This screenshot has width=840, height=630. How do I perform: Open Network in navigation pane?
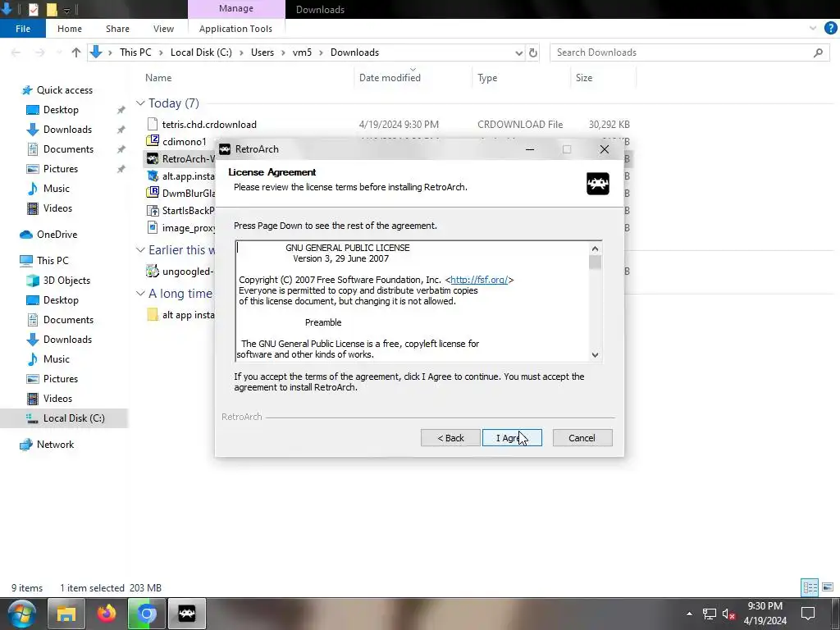[55, 445]
